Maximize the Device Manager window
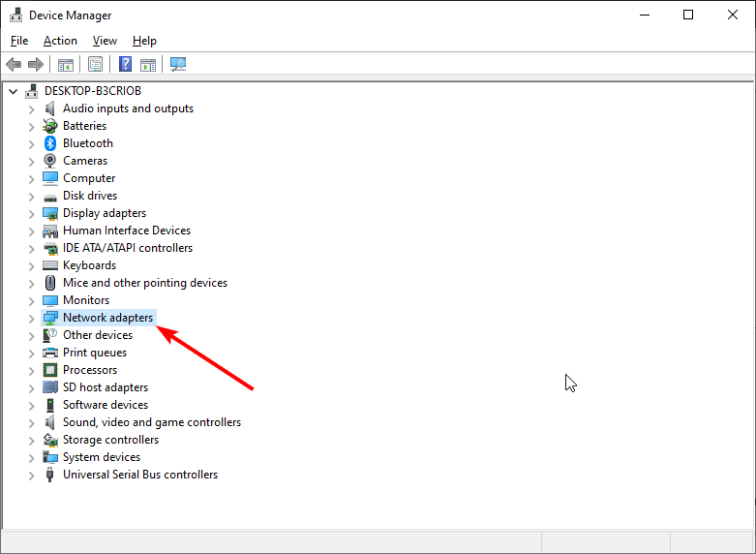Viewport: 756px width, 554px height. coord(688,15)
